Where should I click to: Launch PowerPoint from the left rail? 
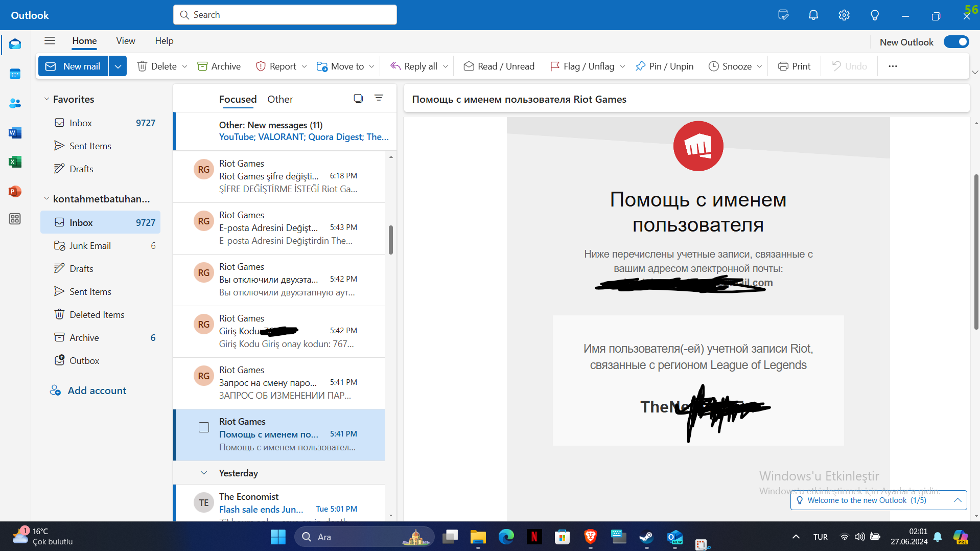[15, 191]
